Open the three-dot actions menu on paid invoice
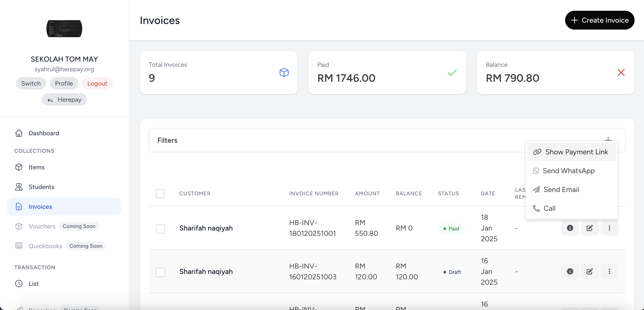 [x=609, y=228]
